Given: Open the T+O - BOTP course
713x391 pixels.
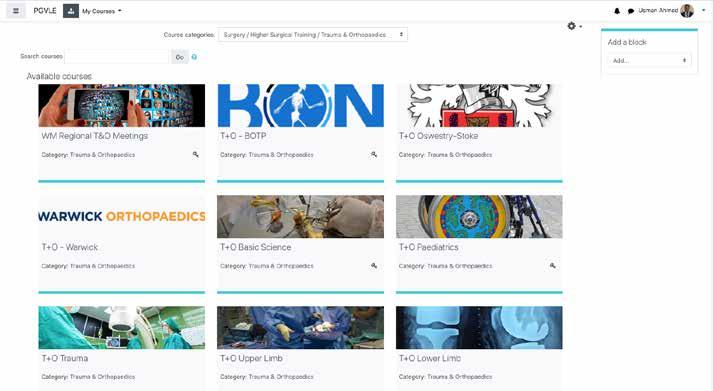Looking at the screenshot, I should (x=243, y=136).
